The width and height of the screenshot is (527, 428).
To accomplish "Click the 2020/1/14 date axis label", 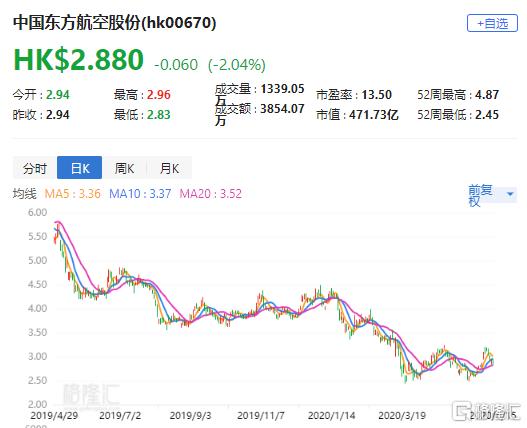I will 331,416.
